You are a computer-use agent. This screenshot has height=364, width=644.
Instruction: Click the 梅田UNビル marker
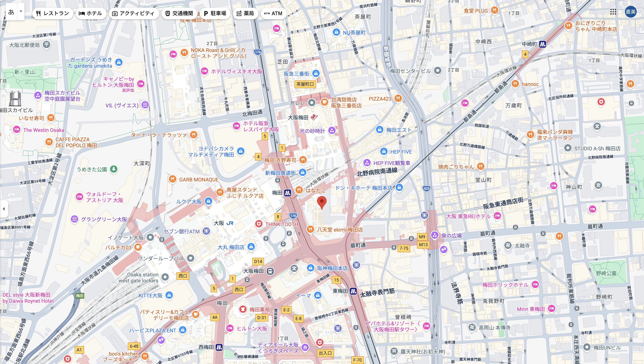[x=587, y=347]
